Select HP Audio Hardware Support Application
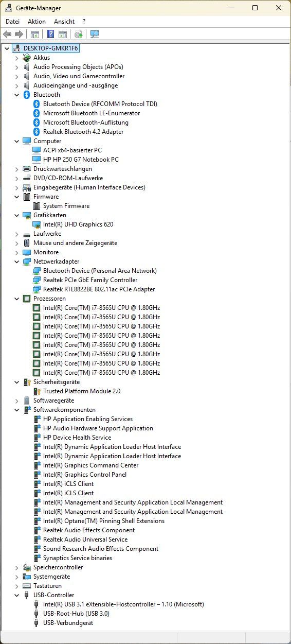 (98, 428)
